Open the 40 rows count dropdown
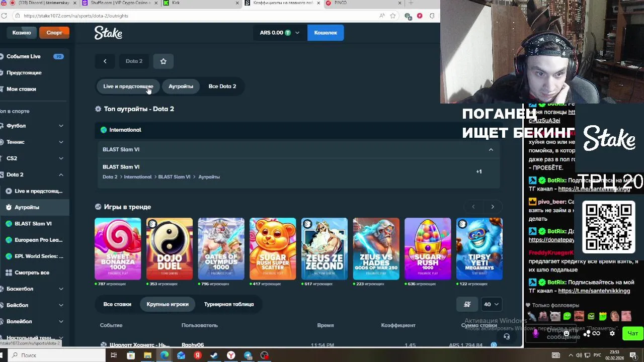This screenshot has width=644, height=362. [491, 304]
